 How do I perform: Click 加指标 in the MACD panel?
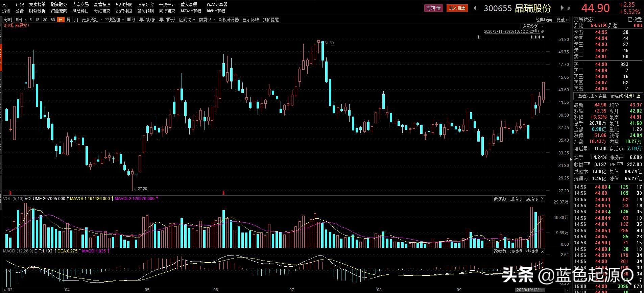pyautogui.click(x=516, y=251)
